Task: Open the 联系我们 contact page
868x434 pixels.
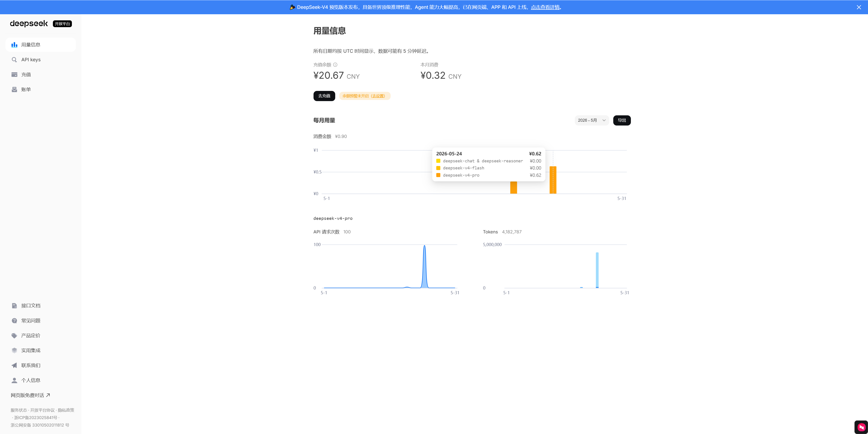Action: coord(40,365)
